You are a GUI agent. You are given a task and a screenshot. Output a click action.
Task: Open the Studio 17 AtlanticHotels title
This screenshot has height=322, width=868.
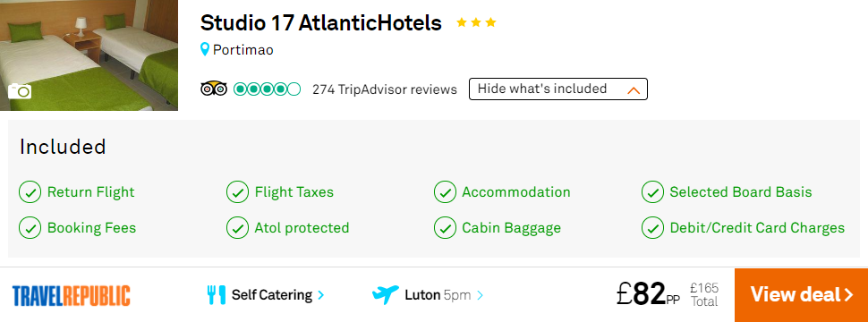click(x=321, y=23)
